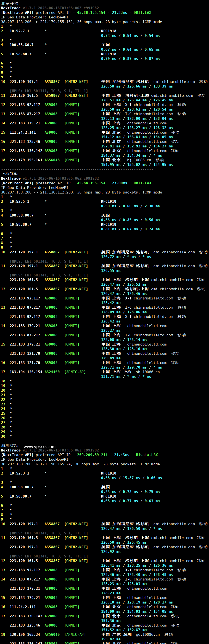
Task: Select latency value 0.64 ms
Action: pyautogui.click(x=130, y=49)
